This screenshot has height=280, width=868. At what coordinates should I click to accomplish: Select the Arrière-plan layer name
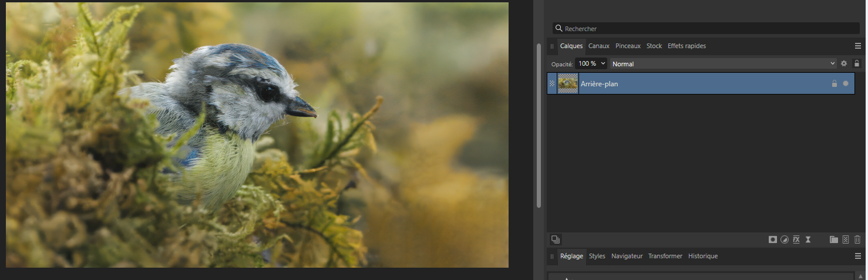click(x=599, y=84)
